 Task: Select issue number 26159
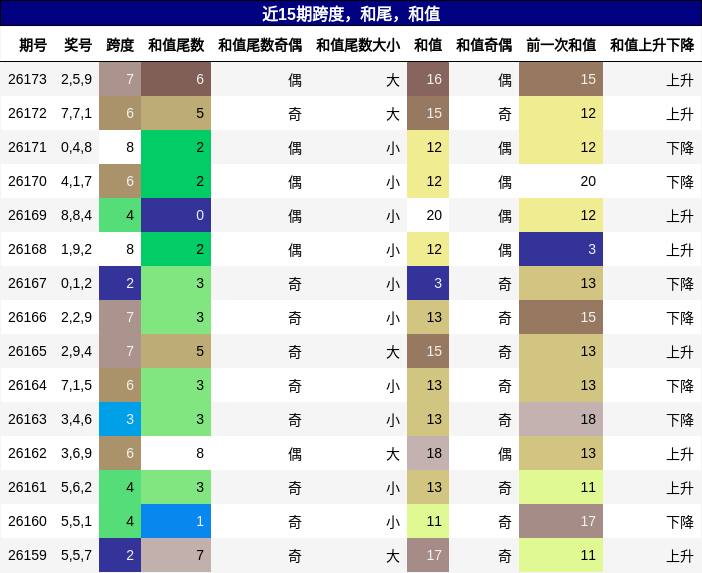click(27, 556)
